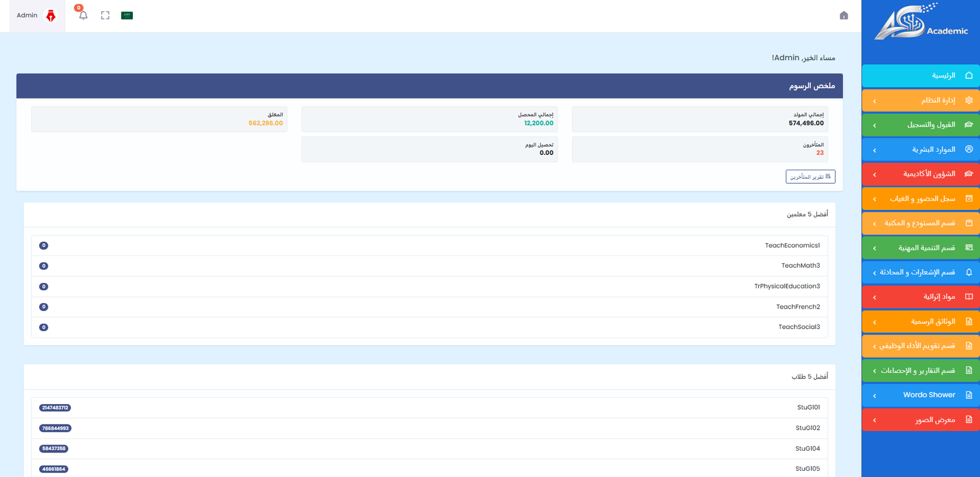The height and width of the screenshot is (477, 980).
Task: Click icon for قسم التنمية المهنية
Action: (x=969, y=247)
